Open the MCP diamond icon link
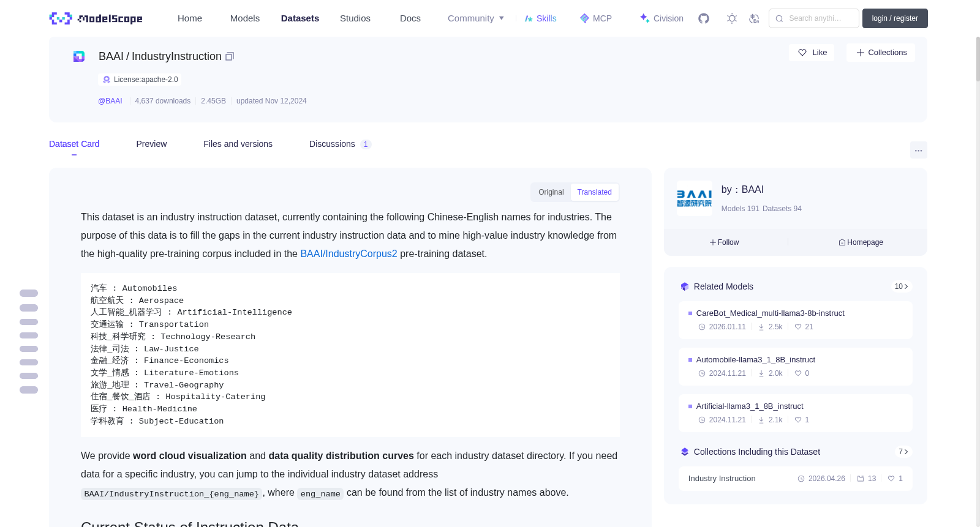 tap(584, 18)
